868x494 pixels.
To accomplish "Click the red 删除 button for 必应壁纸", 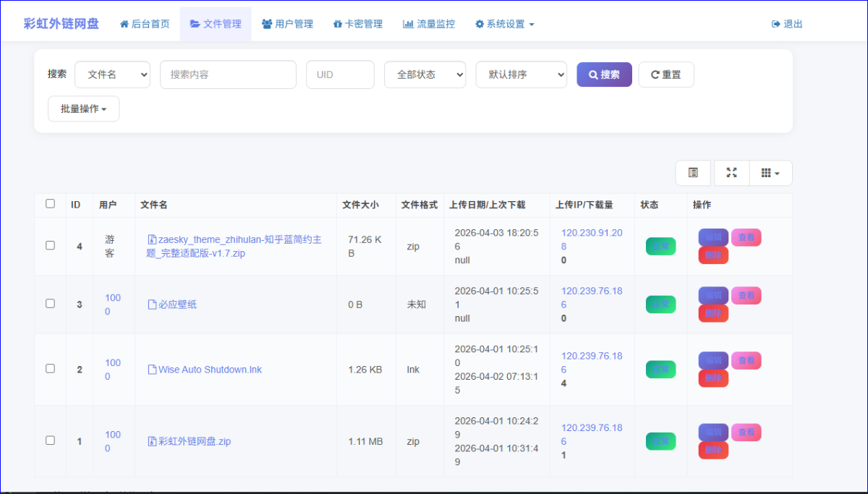I will (712, 313).
